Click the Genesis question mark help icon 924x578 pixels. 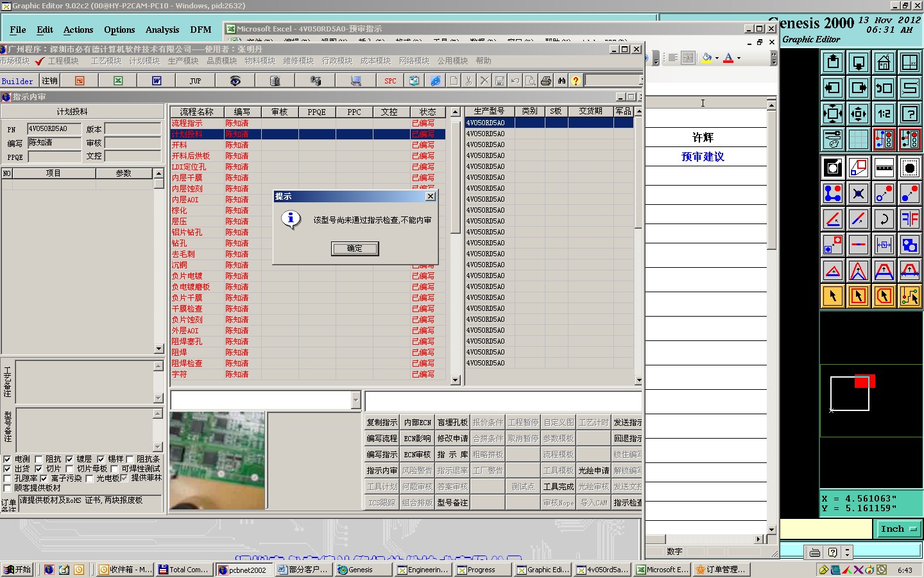pos(910,114)
